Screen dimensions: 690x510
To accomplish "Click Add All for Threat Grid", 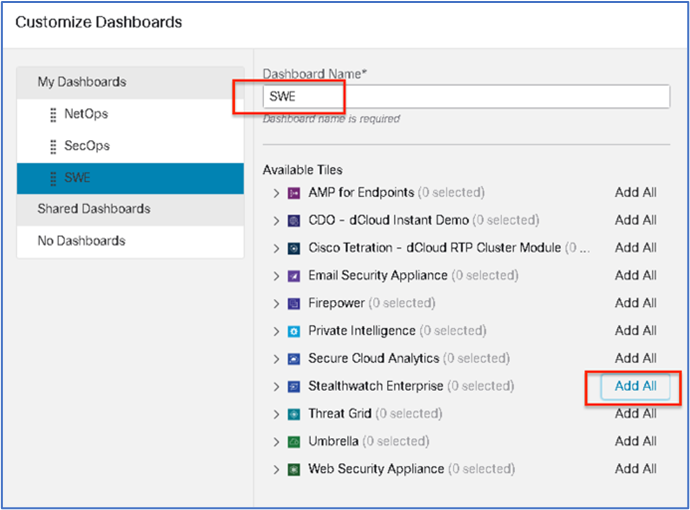I will [x=635, y=414].
